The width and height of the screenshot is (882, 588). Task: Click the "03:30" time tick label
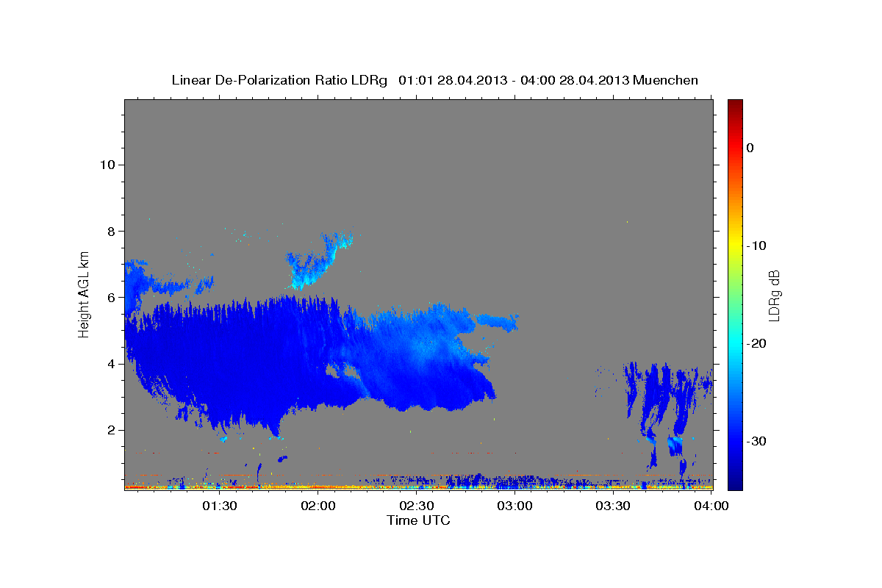[x=612, y=506]
